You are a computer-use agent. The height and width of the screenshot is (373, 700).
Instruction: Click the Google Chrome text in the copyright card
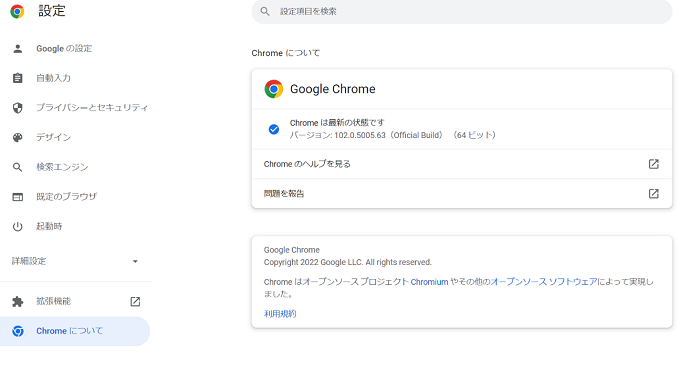click(292, 250)
